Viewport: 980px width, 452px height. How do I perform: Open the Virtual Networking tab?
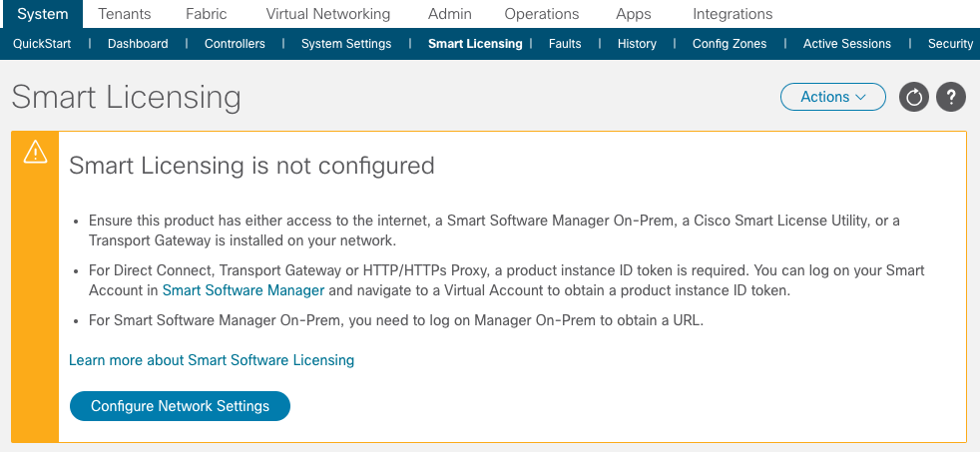(328, 14)
